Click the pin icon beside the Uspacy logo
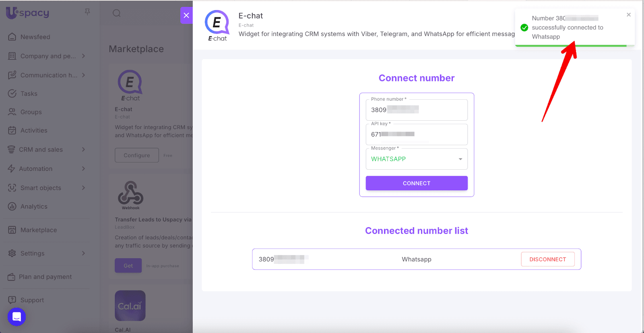 pos(87,12)
